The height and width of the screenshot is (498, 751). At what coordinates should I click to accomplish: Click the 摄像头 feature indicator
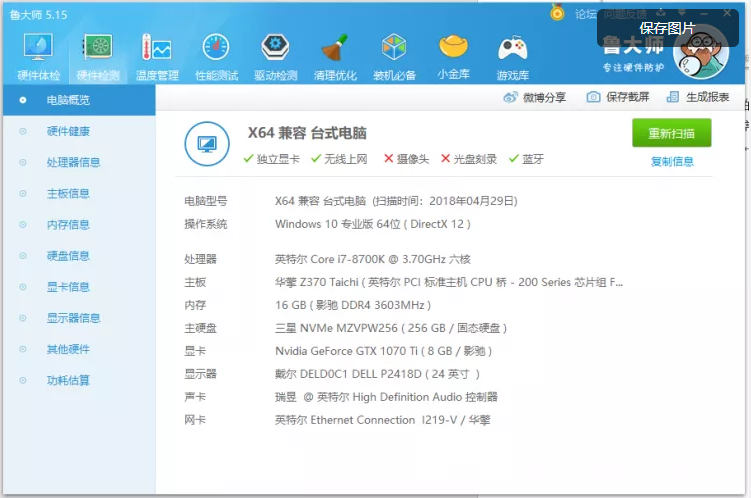tap(407, 159)
